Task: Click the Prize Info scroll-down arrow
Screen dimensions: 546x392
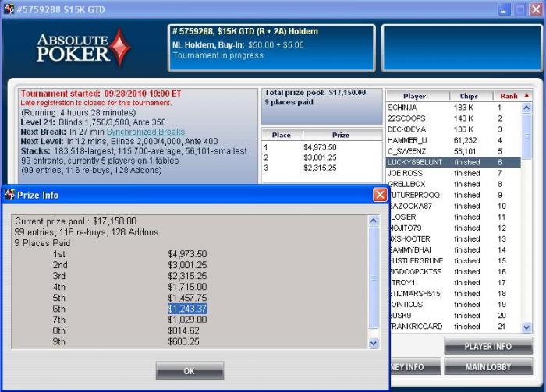Action: pyautogui.click(x=374, y=344)
